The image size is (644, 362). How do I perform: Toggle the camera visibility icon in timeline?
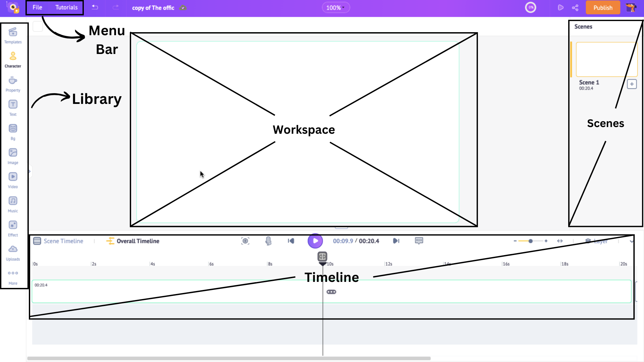[x=246, y=240]
